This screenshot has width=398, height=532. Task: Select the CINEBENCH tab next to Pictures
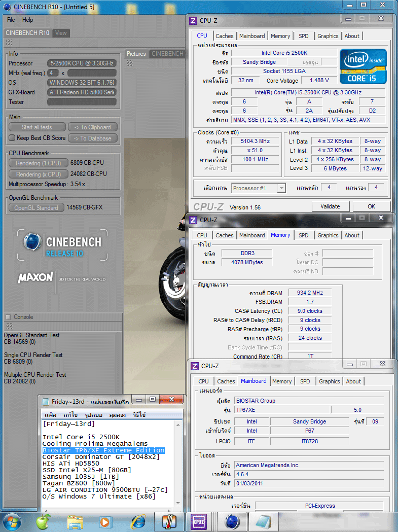167,54
